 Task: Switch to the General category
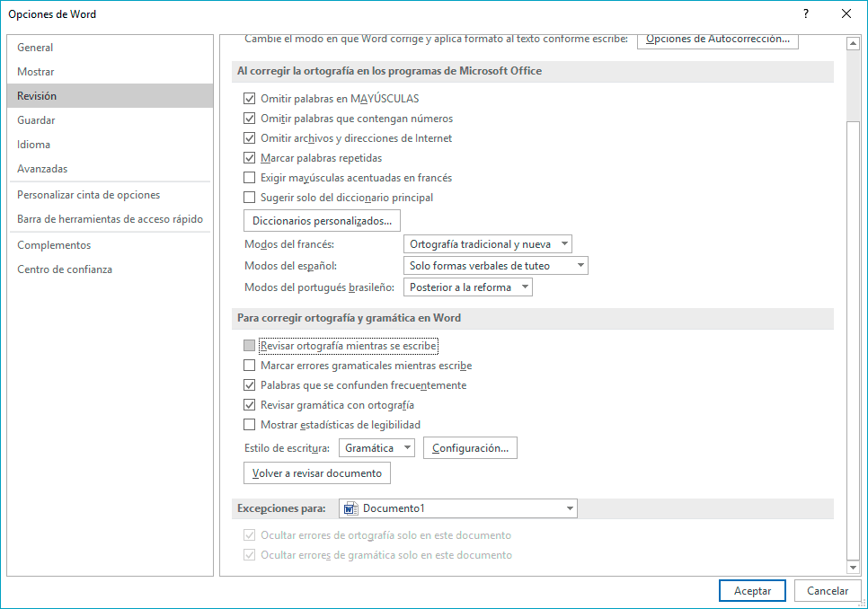click(x=35, y=48)
